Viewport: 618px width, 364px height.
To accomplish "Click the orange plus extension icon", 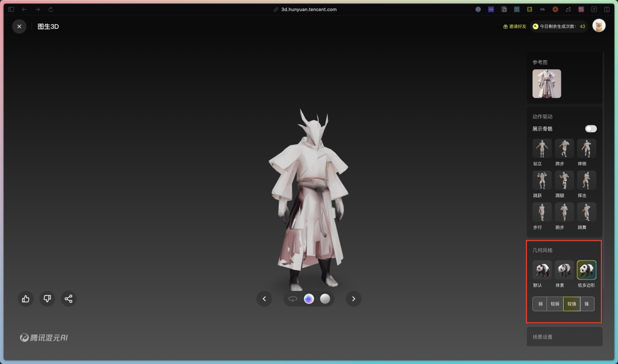I will [555, 10].
